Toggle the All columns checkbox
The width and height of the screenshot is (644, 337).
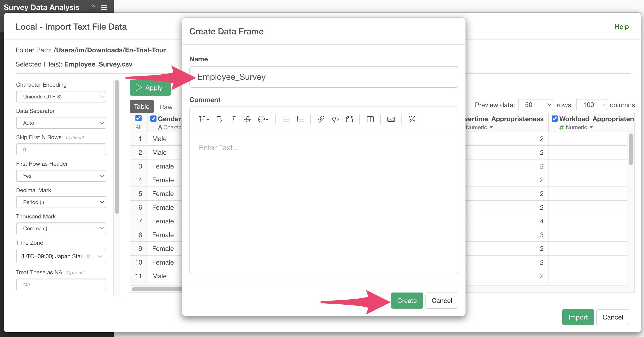138,118
